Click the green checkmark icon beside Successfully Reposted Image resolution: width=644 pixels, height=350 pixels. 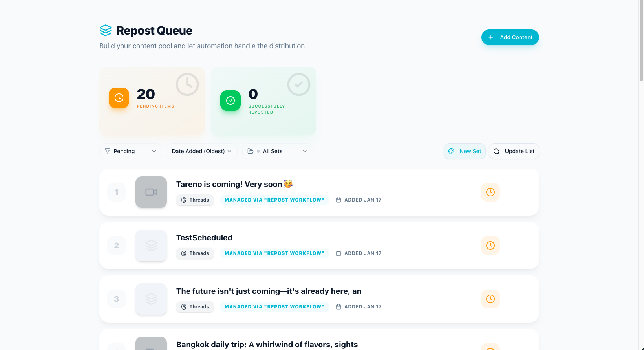[231, 101]
